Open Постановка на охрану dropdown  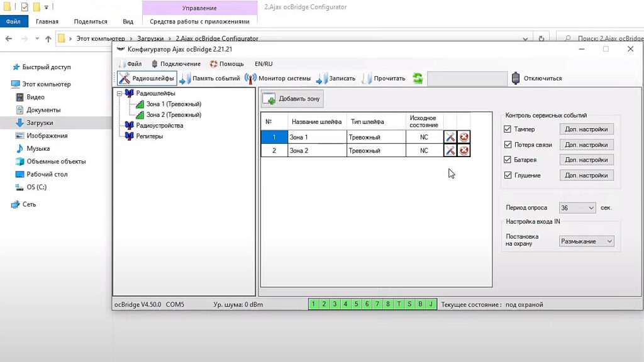(x=587, y=241)
